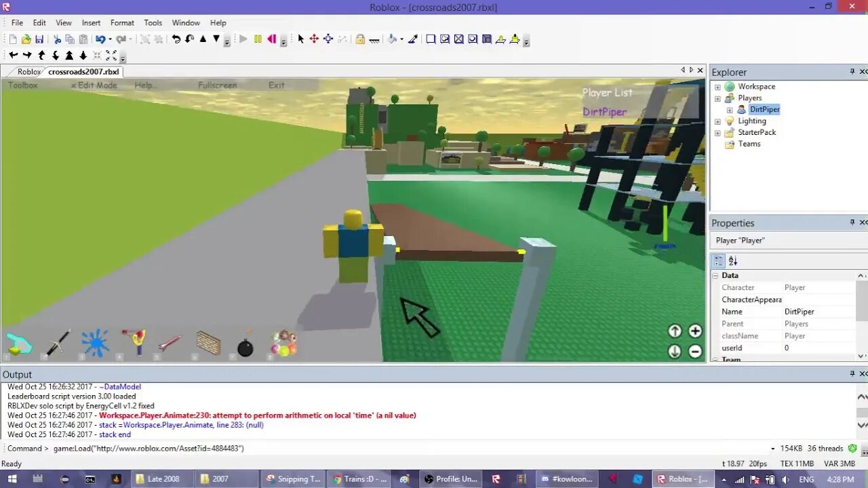
Task: Expand the StarterPack tree node
Action: click(x=717, y=133)
